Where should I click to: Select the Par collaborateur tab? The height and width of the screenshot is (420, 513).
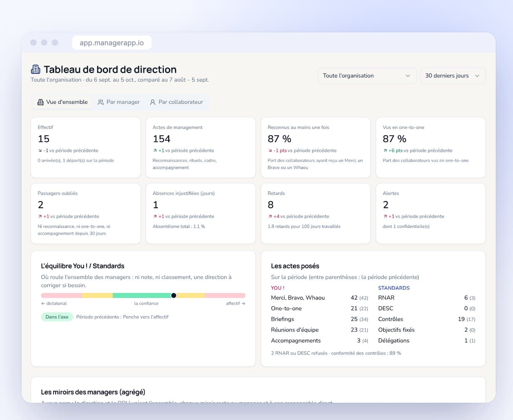[176, 102]
